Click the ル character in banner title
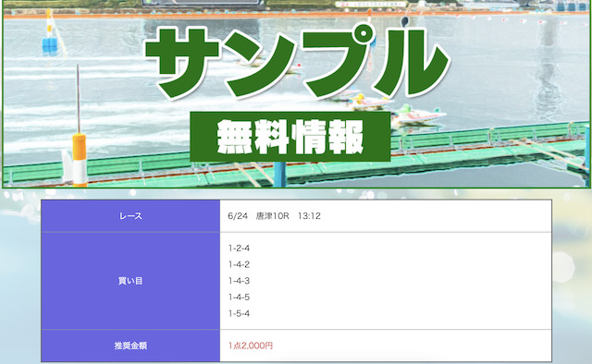This screenshot has width=592, height=364. (412, 62)
